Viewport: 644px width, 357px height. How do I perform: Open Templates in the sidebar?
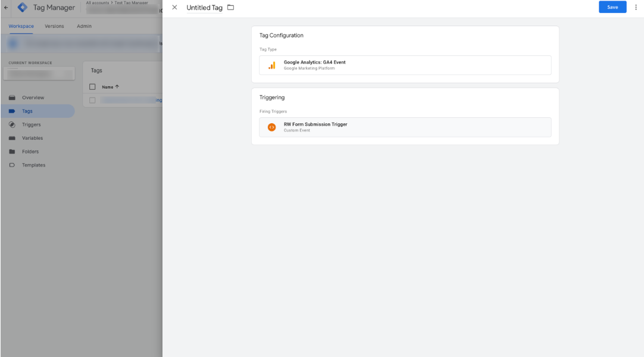[33, 165]
